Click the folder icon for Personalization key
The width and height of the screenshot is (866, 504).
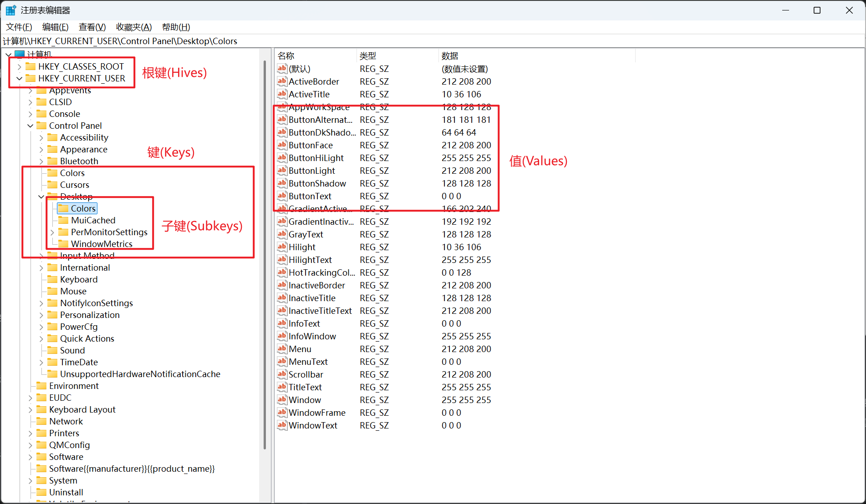coord(53,315)
